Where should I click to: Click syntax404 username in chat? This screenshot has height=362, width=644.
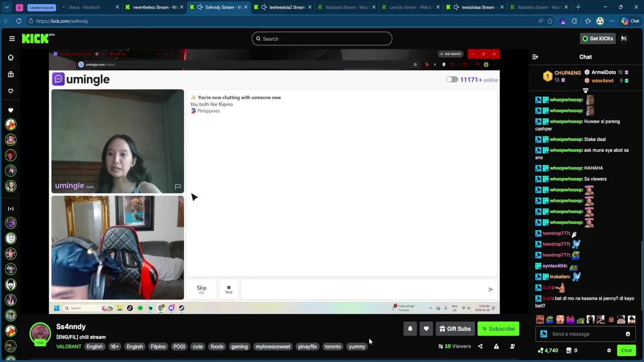(554, 266)
